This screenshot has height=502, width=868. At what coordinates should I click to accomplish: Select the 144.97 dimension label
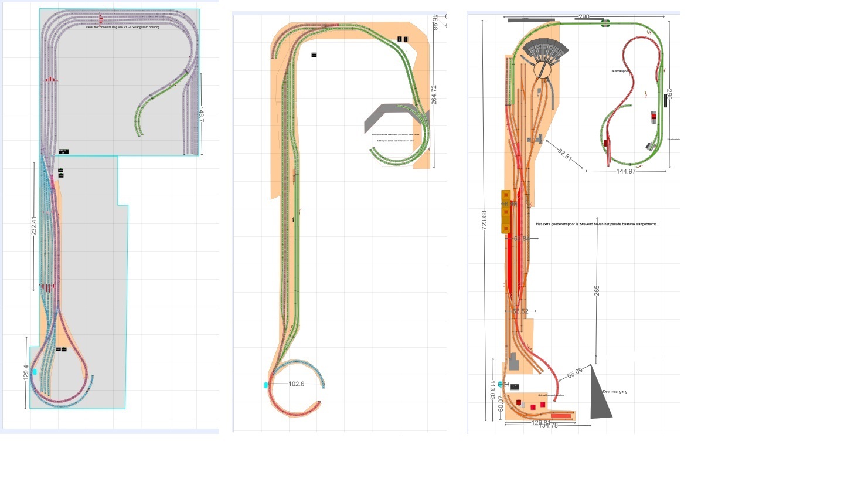click(x=625, y=171)
